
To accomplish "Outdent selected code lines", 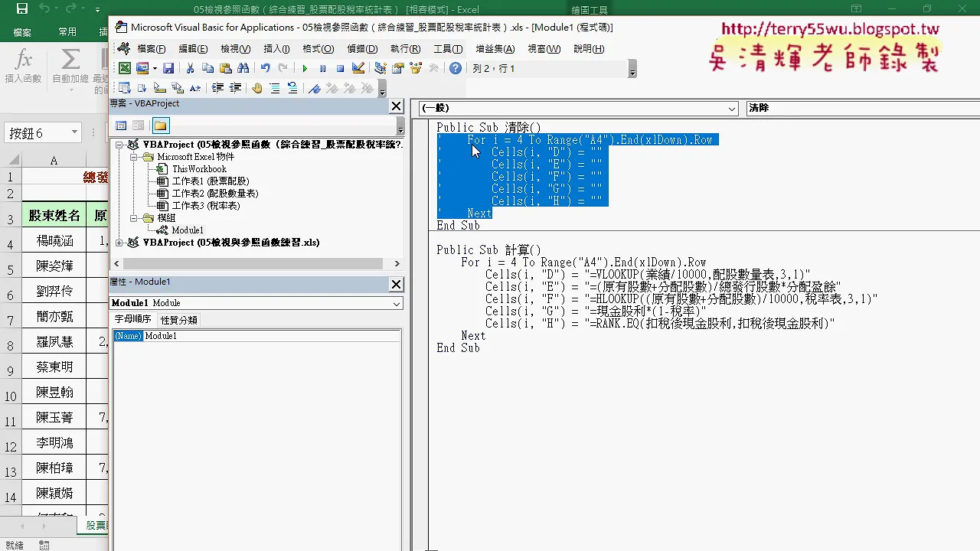I will click(235, 88).
